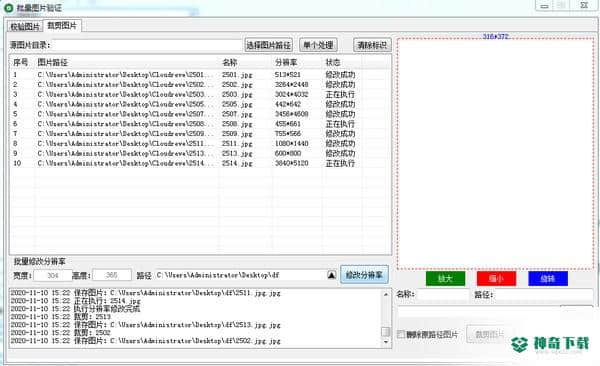Click the green app icon in title bar

(x=8, y=7)
